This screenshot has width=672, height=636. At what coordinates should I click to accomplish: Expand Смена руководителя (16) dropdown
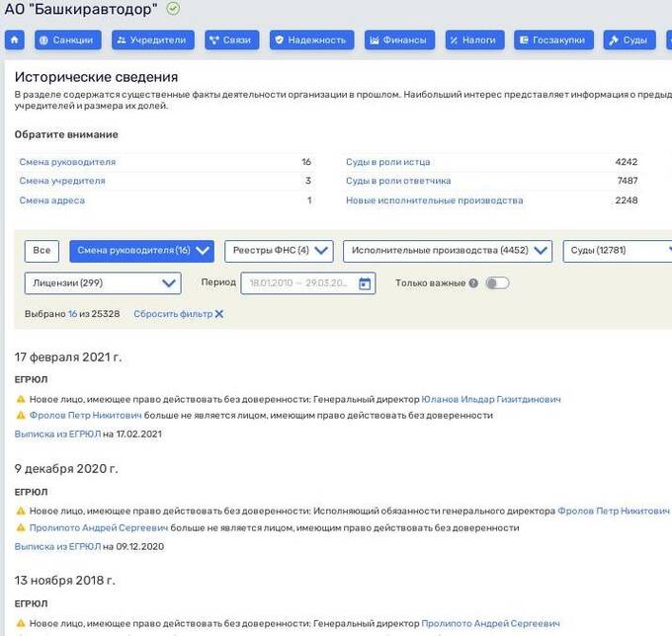(x=142, y=251)
